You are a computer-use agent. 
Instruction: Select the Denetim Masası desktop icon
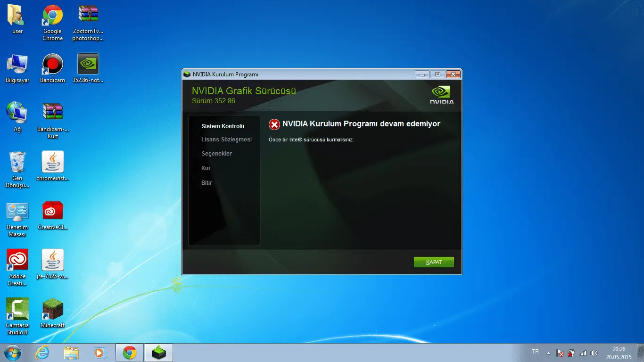pyautogui.click(x=17, y=219)
